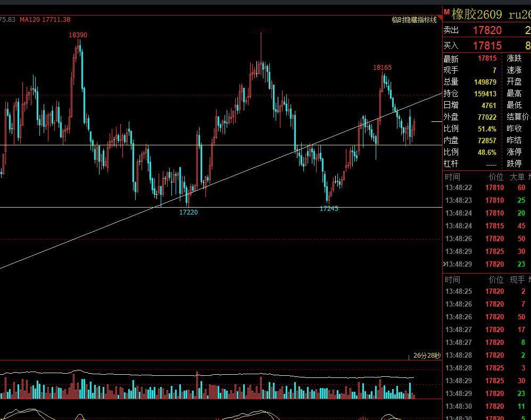The height and width of the screenshot is (420, 531).
Task: Select the 13:48:22 large order row
Action: pos(487,188)
